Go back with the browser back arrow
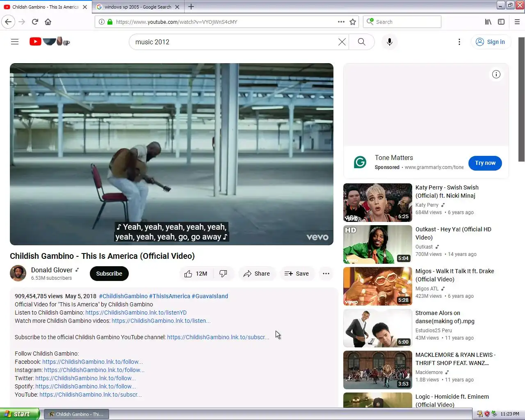Image resolution: width=525 pixels, height=420 pixels. [x=8, y=22]
